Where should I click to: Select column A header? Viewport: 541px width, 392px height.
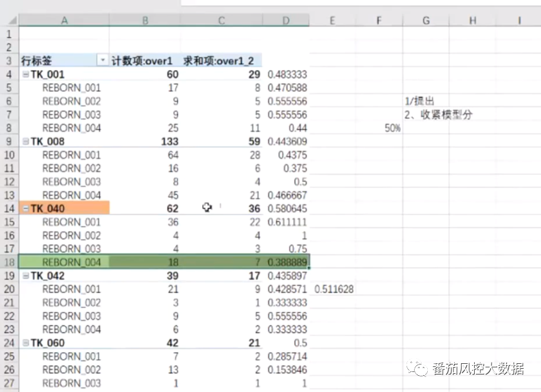tap(64, 21)
